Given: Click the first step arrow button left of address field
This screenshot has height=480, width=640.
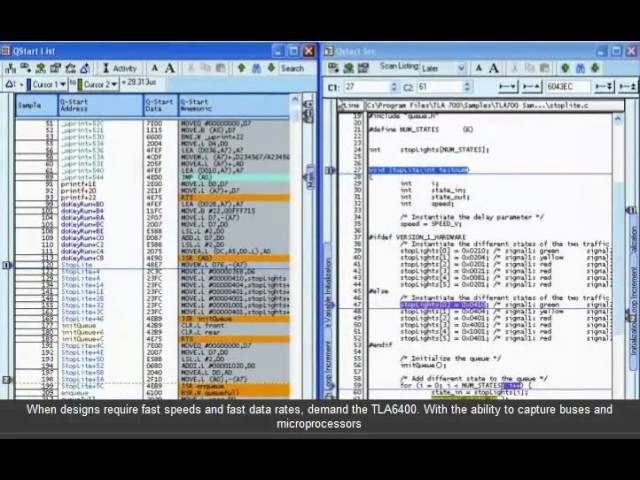Looking at the screenshot, I should (x=508, y=87).
